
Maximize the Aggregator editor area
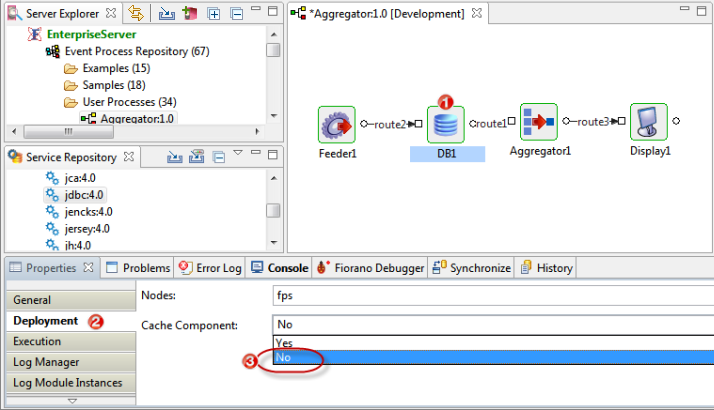(702, 10)
